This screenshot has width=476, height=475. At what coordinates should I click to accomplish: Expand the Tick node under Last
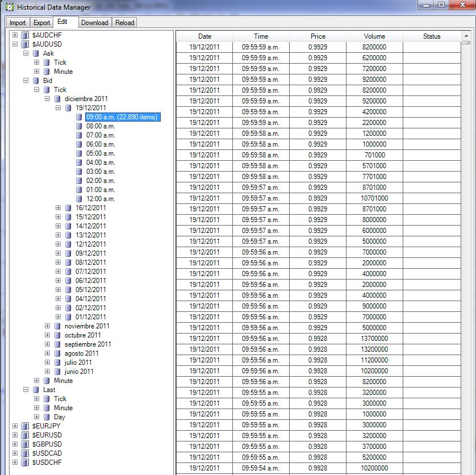36,399
